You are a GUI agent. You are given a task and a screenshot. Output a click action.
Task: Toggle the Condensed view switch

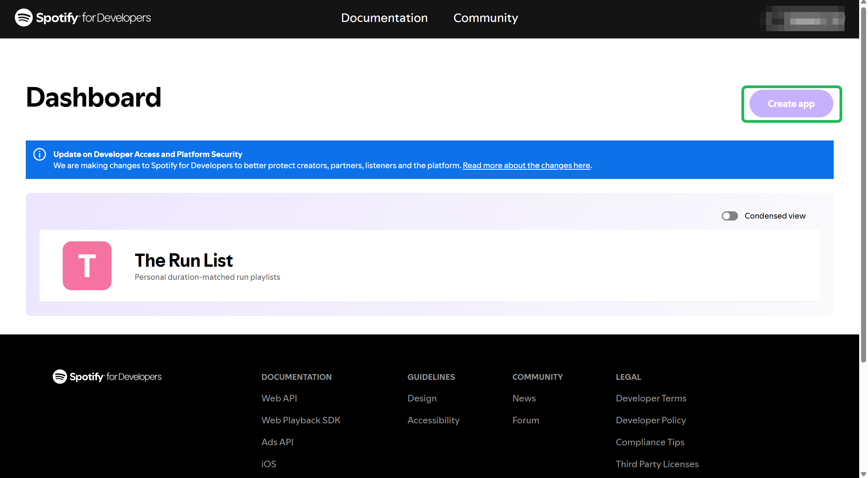729,216
